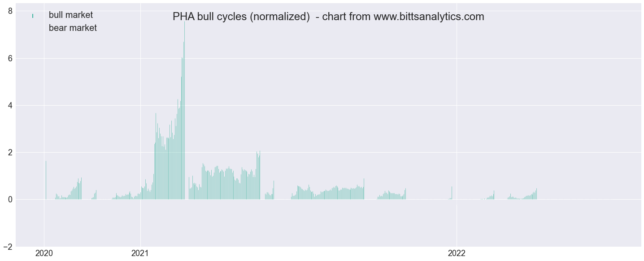Click the twin bars peaking around 2 mid-2021
Image resolution: width=644 pixels, height=261 pixels.
[258, 175]
